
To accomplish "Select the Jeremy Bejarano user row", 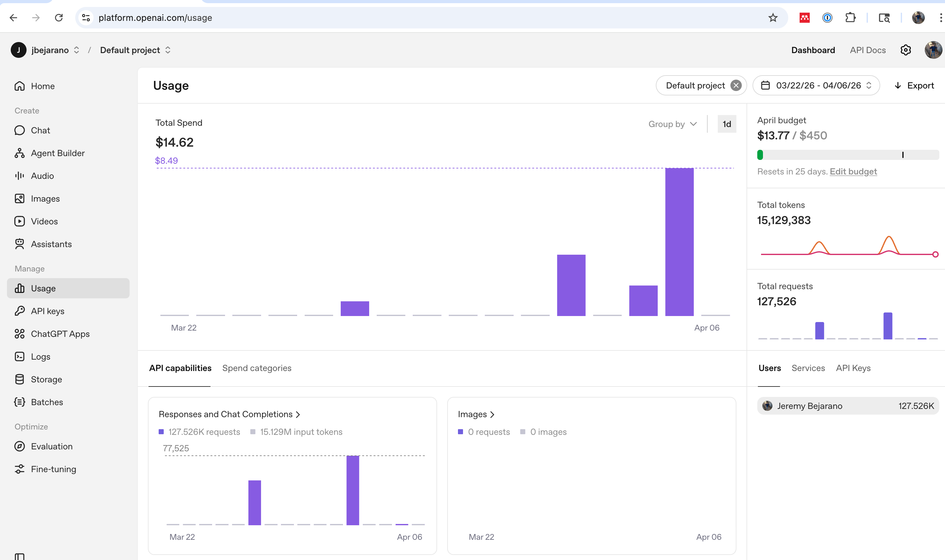I will click(848, 406).
